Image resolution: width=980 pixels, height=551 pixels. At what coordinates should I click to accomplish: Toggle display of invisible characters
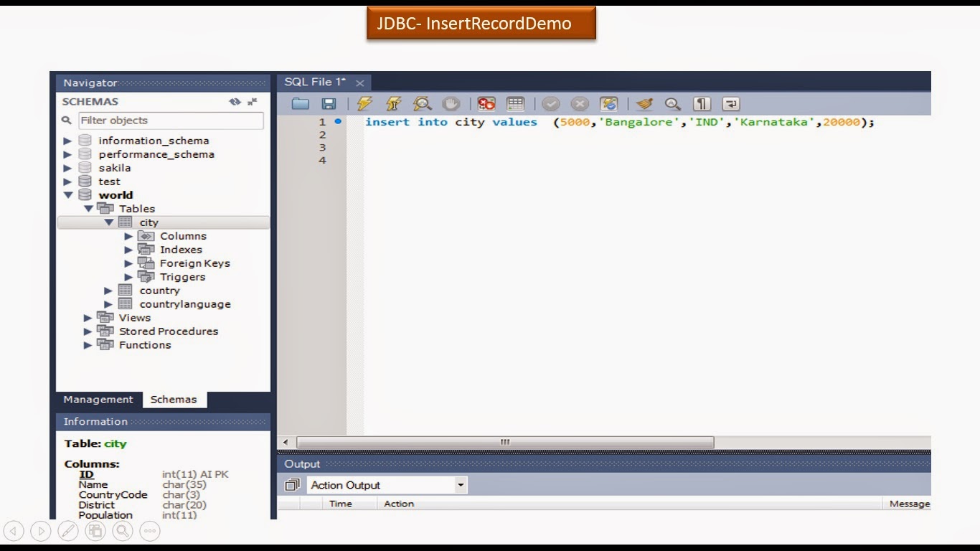point(701,103)
